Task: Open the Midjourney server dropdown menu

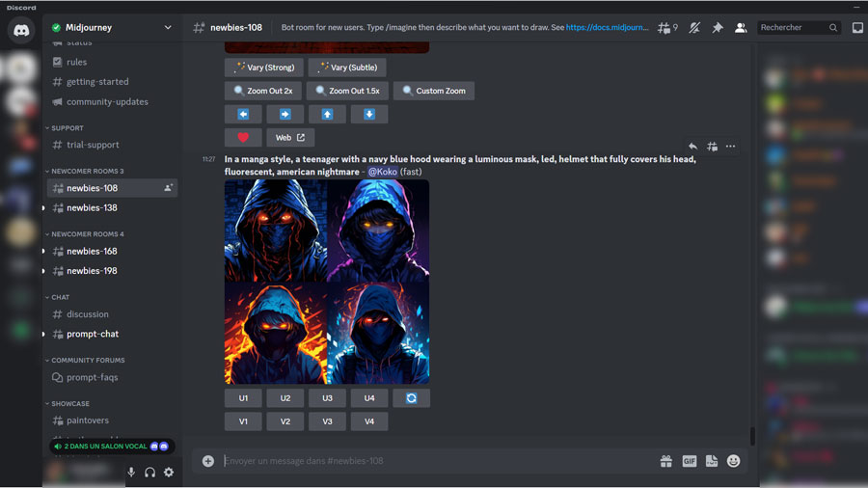Action: [168, 28]
